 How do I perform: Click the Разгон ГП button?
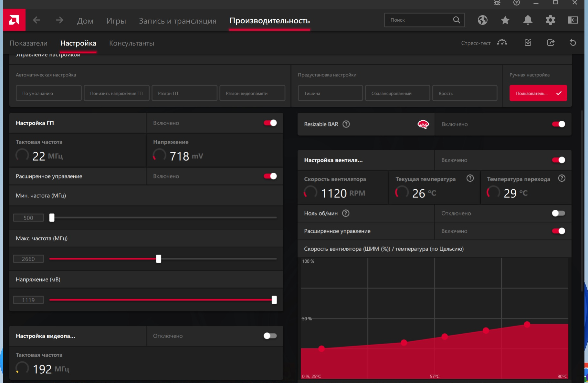184,93
